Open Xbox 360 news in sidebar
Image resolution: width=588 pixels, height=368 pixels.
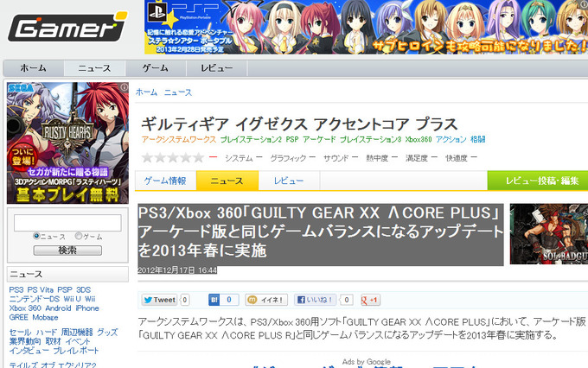pos(25,308)
